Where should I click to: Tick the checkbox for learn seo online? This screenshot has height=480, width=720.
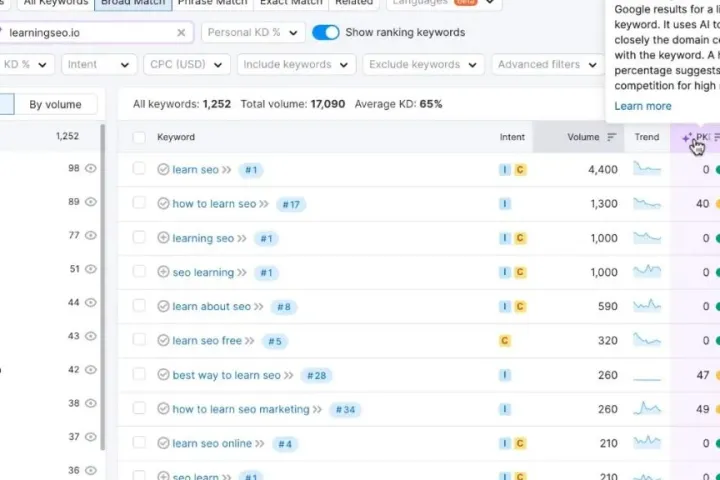139,443
